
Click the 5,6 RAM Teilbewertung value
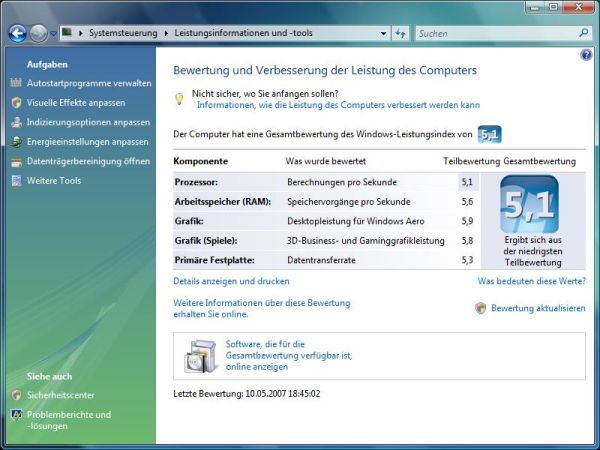coord(467,202)
